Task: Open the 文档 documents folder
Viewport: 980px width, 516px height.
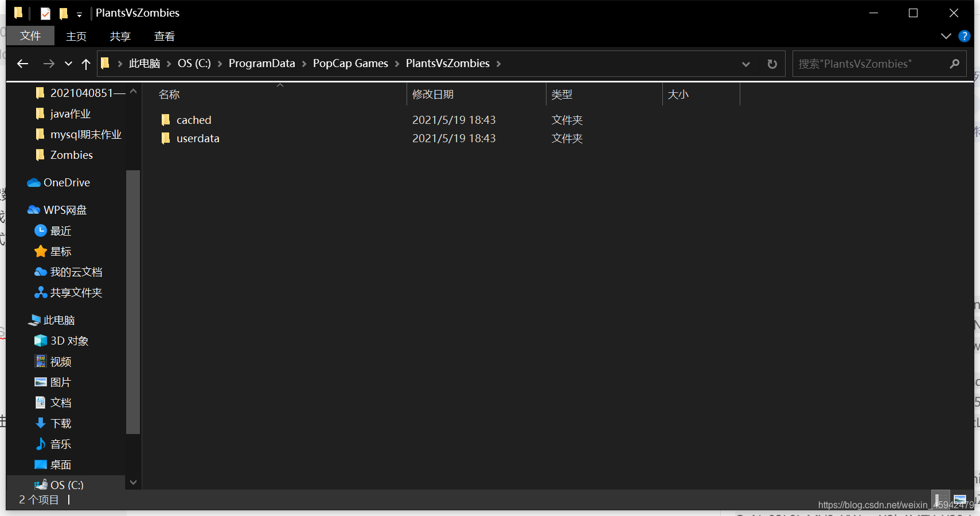Action: (53, 402)
